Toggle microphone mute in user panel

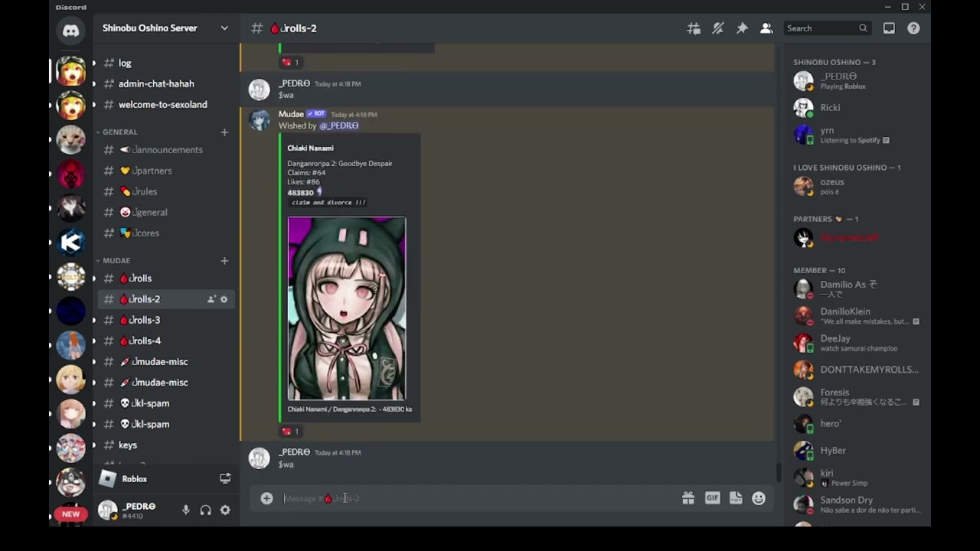tap(185, 510)
